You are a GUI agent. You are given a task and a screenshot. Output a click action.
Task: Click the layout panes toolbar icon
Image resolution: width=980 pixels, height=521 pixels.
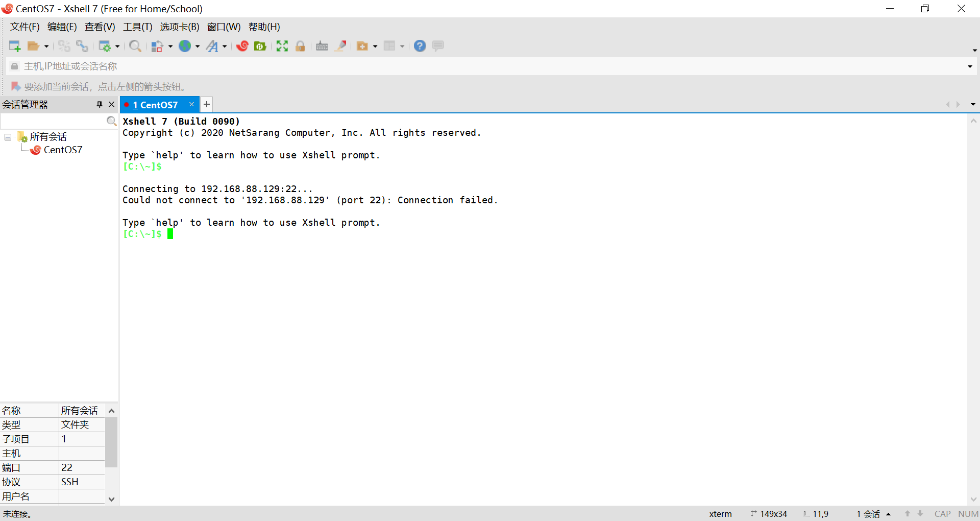click(389, 46)
